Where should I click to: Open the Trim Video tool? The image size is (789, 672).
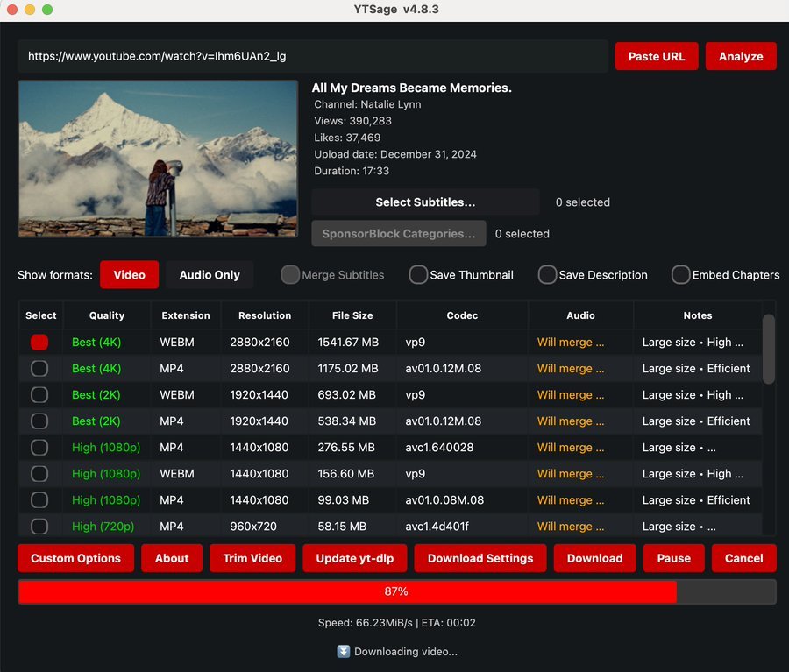pyautogui.click(x=252, y=558)
